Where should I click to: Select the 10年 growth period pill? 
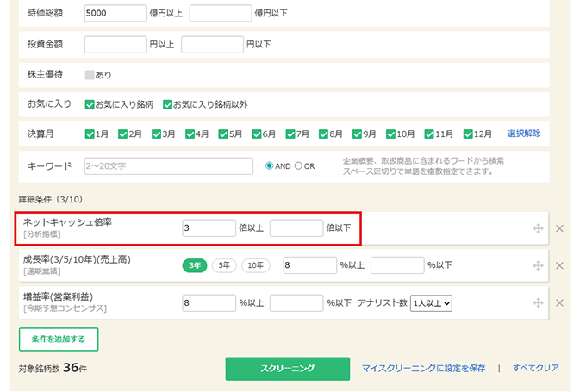pyautogui.click(x=256, y=265)
